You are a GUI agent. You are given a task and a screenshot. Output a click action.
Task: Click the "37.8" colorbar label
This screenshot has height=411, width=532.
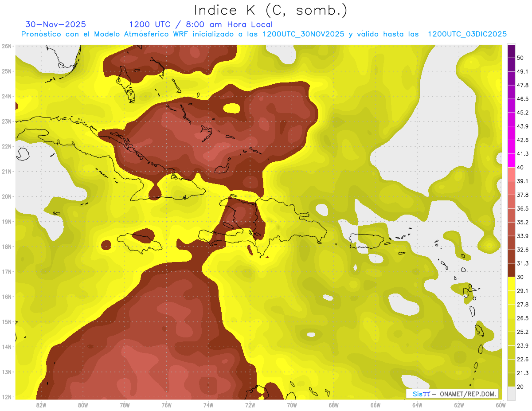click(523, 195)
